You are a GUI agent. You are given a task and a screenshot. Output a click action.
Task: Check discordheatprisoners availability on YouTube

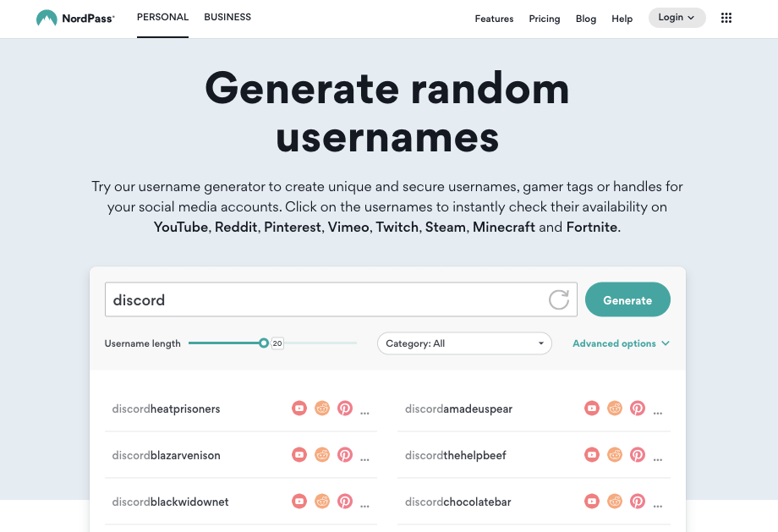click(x=299, y=409)
